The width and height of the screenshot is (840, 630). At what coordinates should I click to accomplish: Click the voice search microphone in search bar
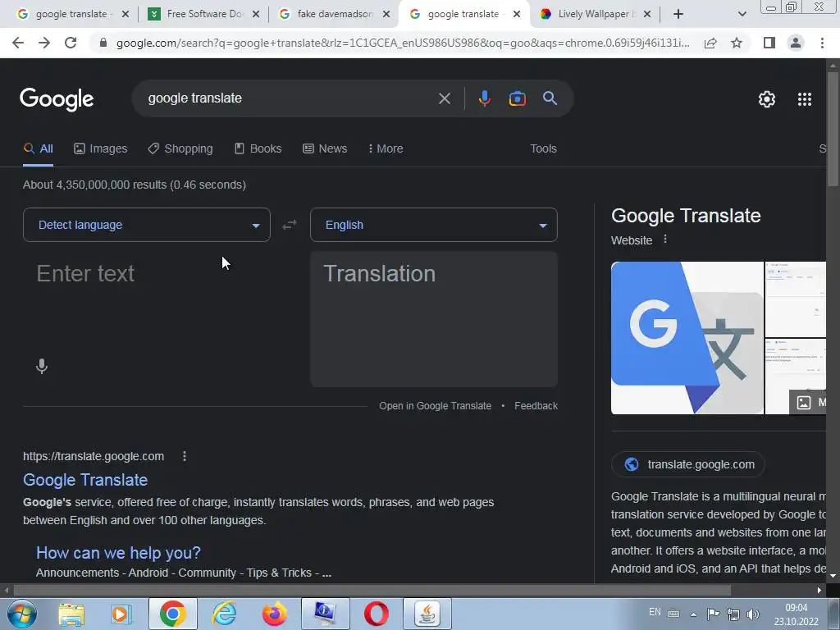[484, 98]
